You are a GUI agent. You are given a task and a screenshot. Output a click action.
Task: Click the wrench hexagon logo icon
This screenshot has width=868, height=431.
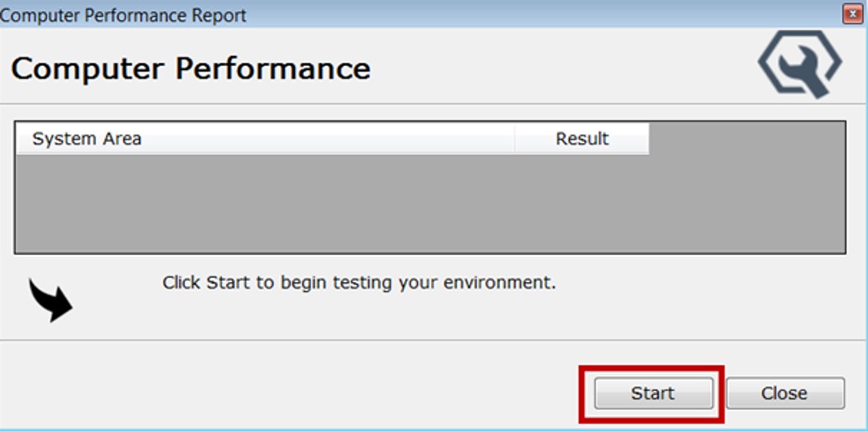[800, 65]
